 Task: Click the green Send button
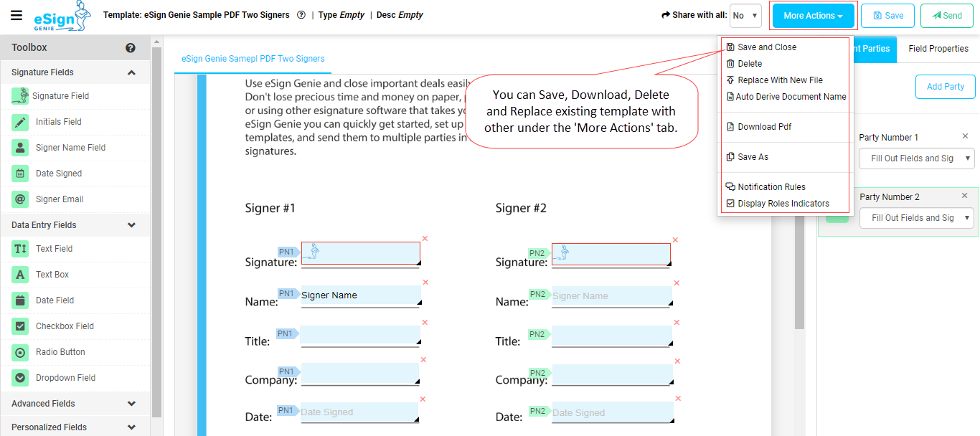[x=947, y=16]
